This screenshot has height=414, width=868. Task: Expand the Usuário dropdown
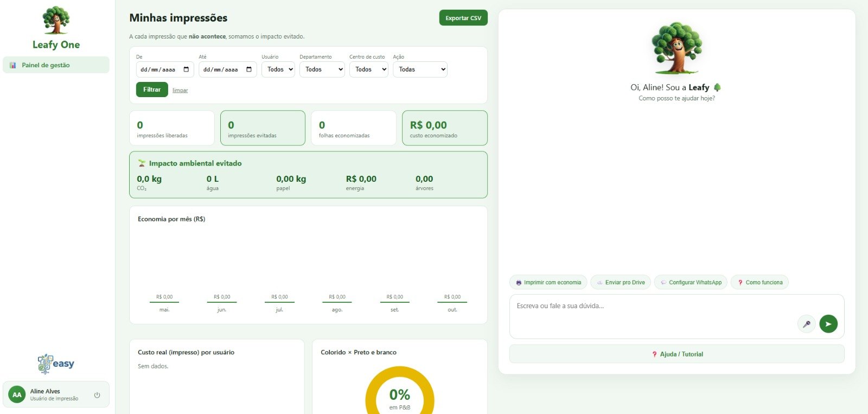point(279,69)
